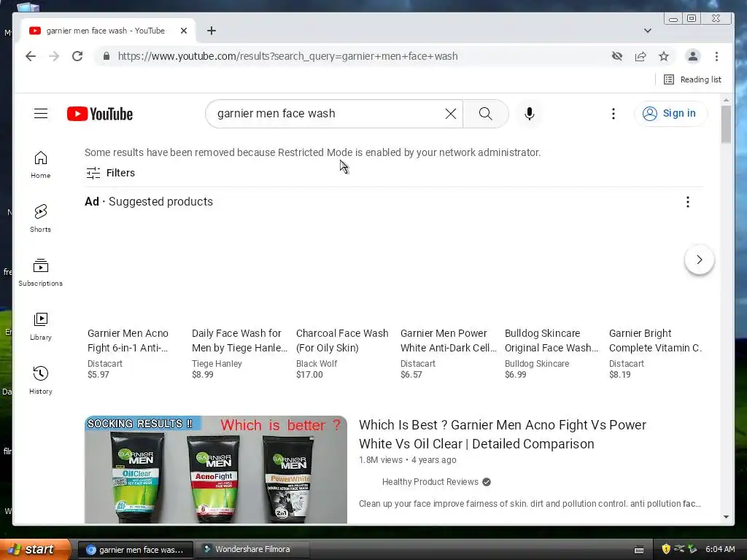Submit search with magnifying glass button
747x560 pixels.
click(x=485, y=113)
